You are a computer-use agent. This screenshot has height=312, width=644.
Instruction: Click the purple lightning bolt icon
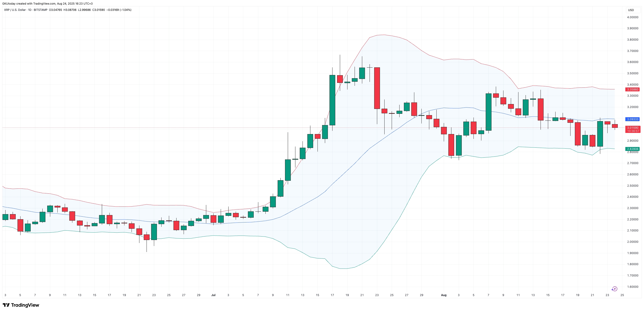pyautogui.click(x=615, y=289)
